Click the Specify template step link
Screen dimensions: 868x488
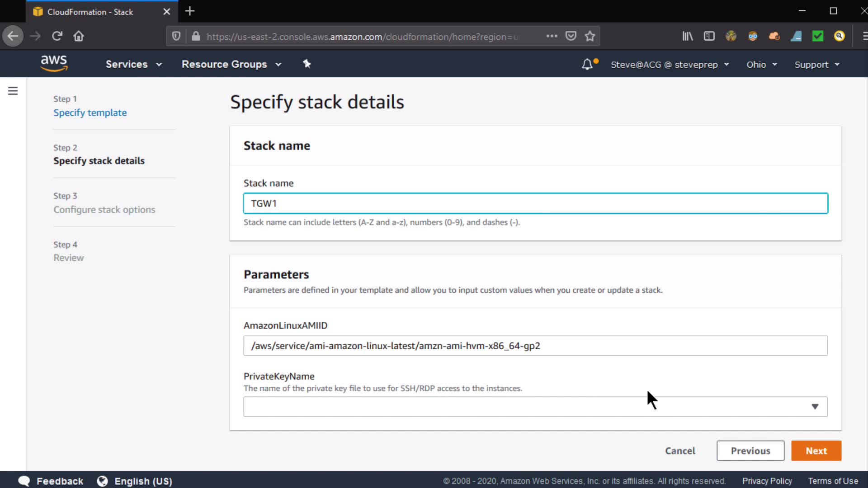pos(90,113)
